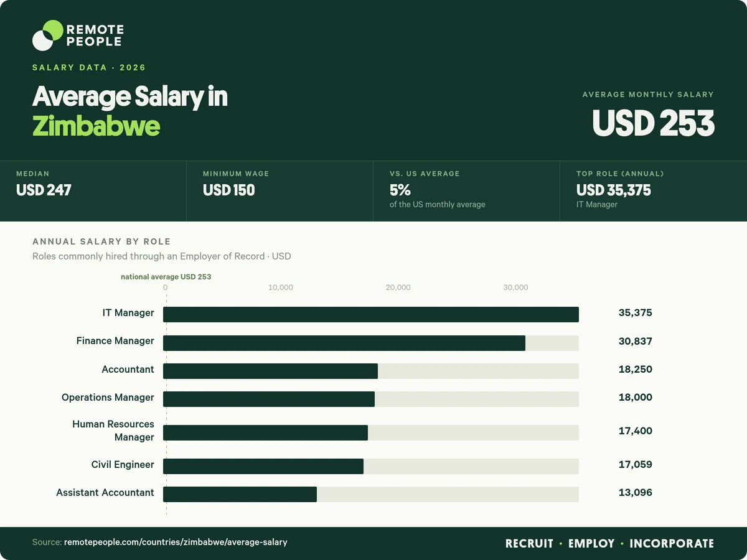Click the '35,375' bar value

[x=636, y=313]
